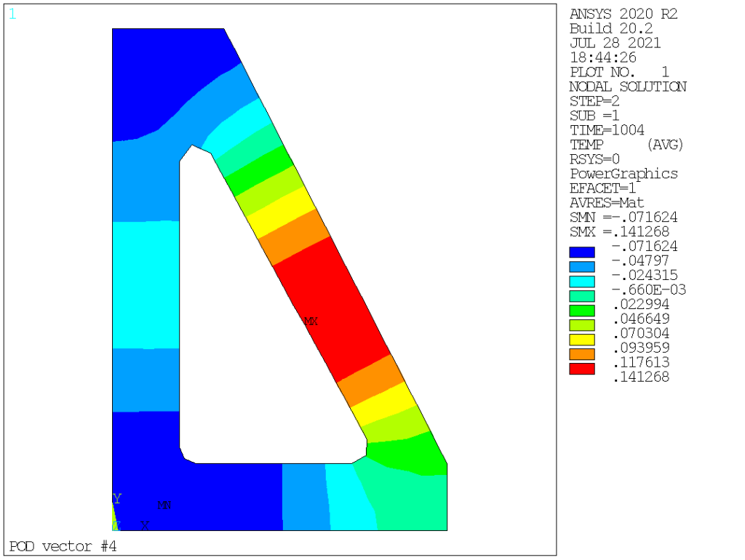Click the ANSYS 2020 R2 title text

coord(624,15)
